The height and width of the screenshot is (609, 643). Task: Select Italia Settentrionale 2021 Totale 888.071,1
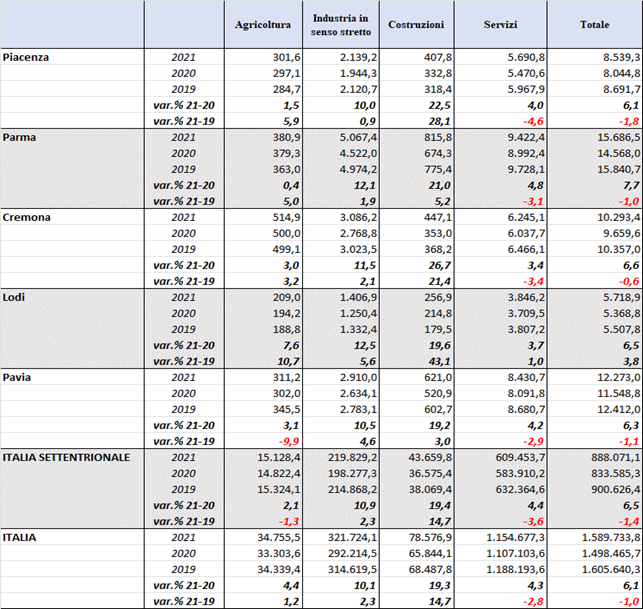616,457
